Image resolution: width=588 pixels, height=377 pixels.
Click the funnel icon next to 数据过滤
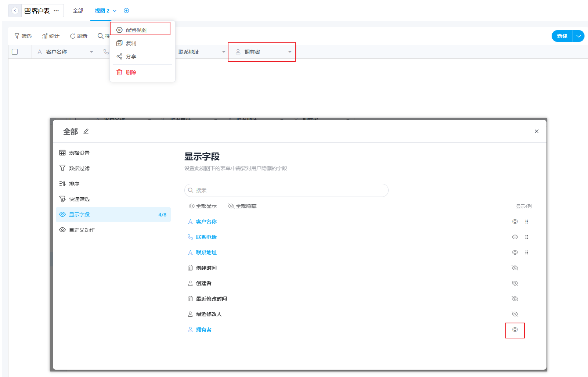point(62,168)
